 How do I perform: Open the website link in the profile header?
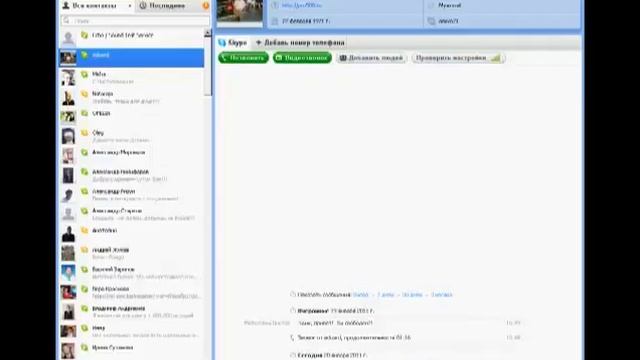pos(302,5)
